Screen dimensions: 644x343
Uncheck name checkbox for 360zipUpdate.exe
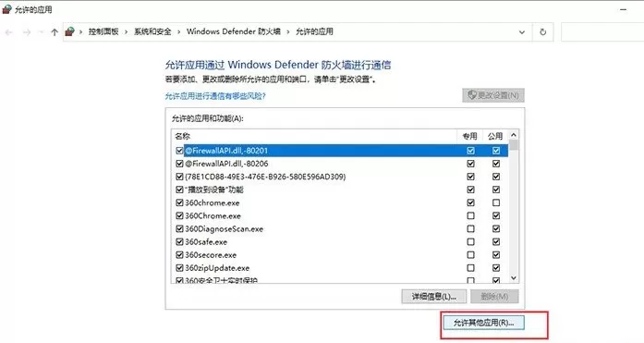pos(179,268)
